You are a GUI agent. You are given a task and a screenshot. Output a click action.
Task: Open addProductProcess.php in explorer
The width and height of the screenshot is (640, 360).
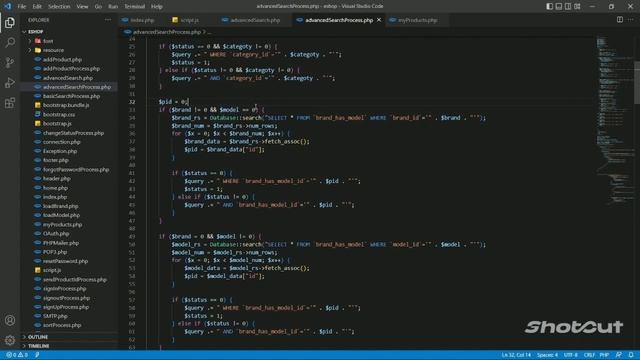click(71, 69)
